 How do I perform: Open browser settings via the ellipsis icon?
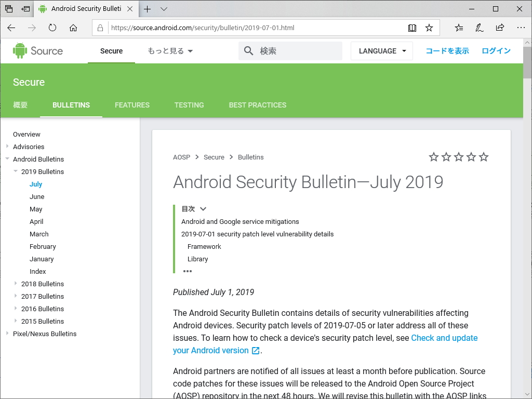[x=521, y=28]
